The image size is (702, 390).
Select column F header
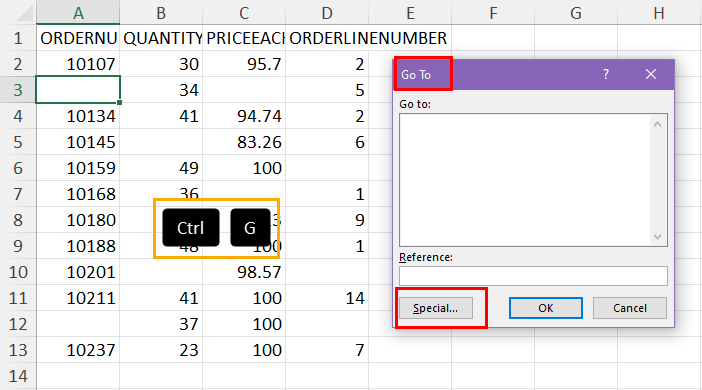point(493,13)
